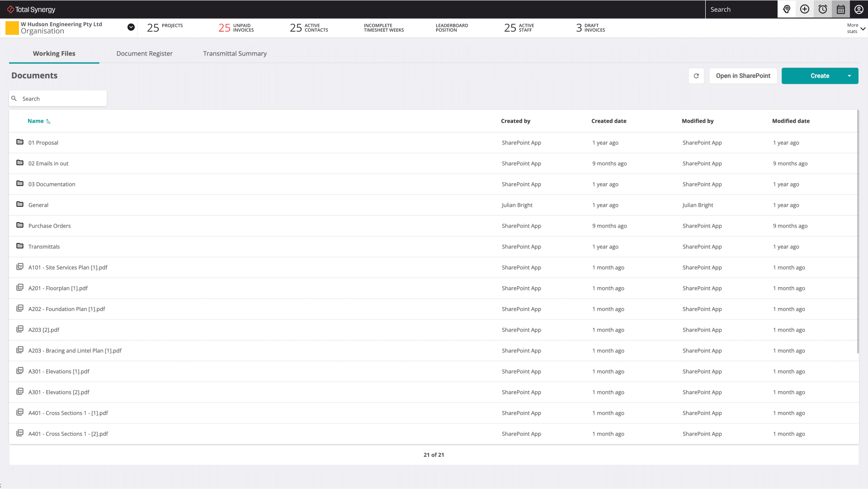Viewport: 868px width, 489px height.
Task: Open the calendar icon in the top bar
Action: click(840, 9)
